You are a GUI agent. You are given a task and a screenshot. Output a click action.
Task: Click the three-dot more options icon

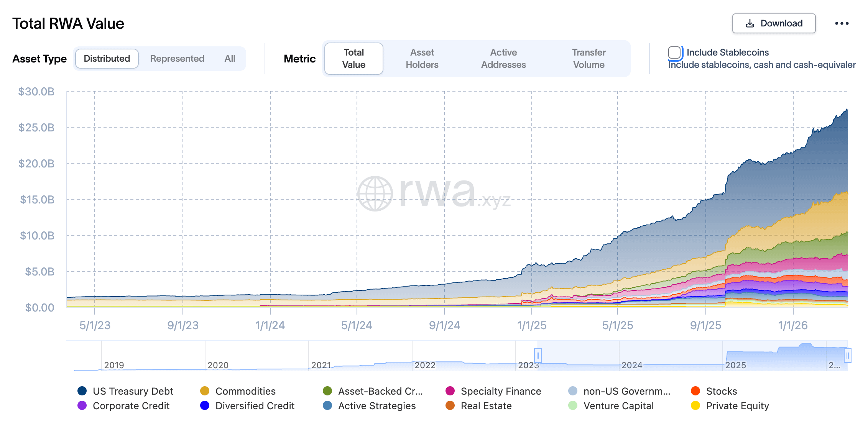tap(842, 24)
